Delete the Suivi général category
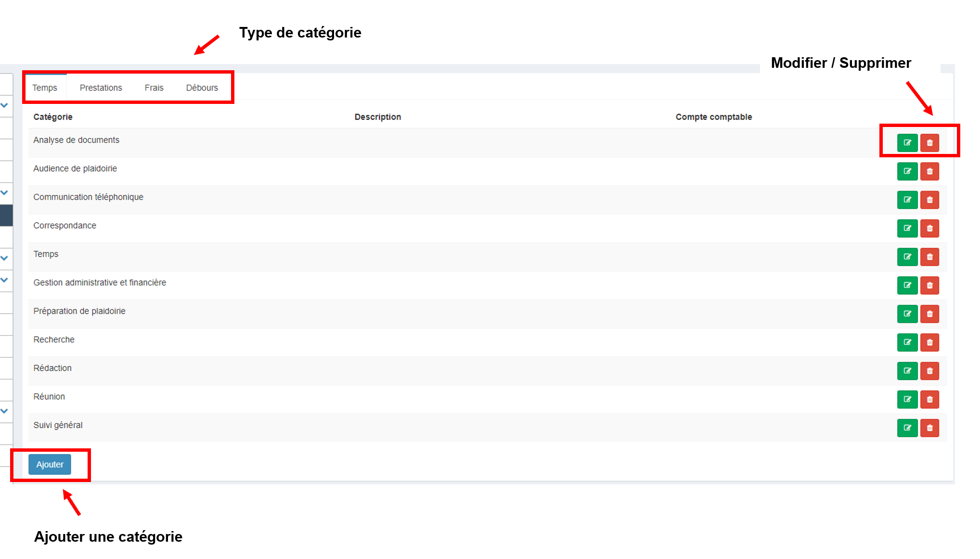 [x=929, y=428]
